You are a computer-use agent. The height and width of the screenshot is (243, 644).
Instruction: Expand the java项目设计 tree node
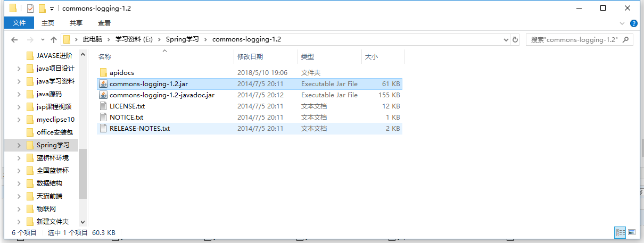19,69
